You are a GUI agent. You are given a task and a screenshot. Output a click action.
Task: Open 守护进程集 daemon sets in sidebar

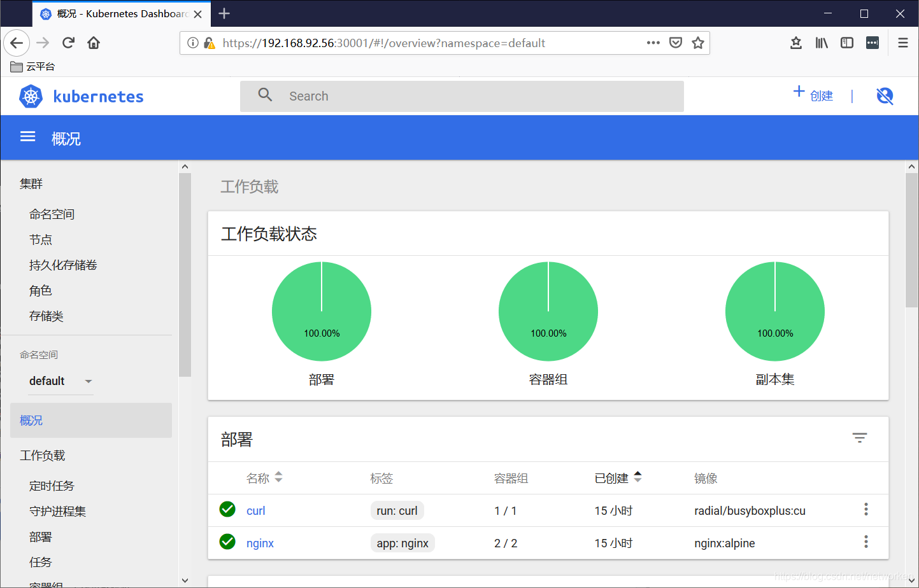[58, 512]
